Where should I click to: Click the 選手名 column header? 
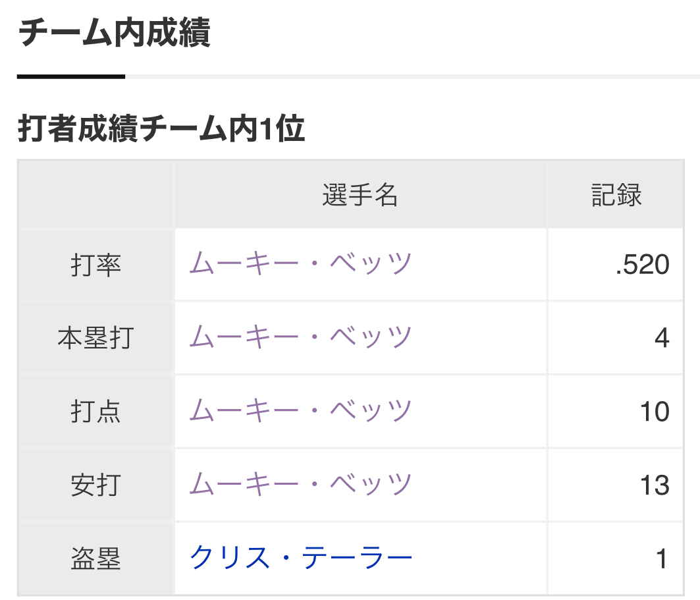[x=360, y=196]
